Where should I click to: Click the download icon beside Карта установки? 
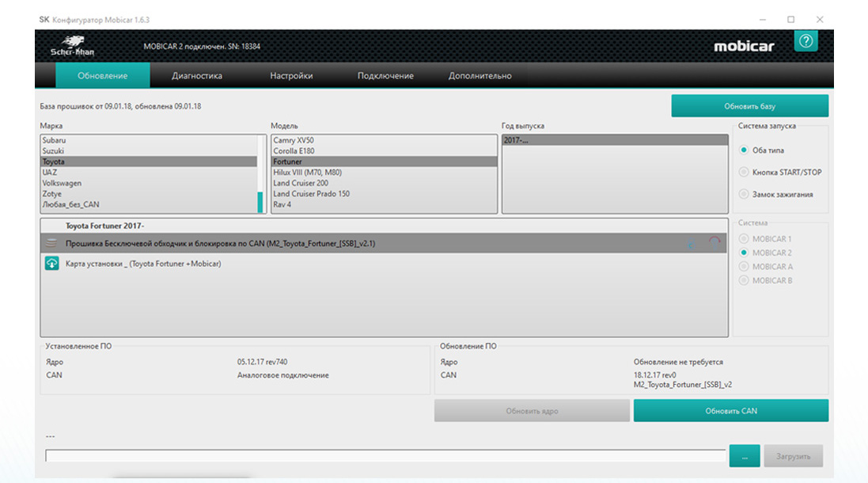tap(51, 264)
